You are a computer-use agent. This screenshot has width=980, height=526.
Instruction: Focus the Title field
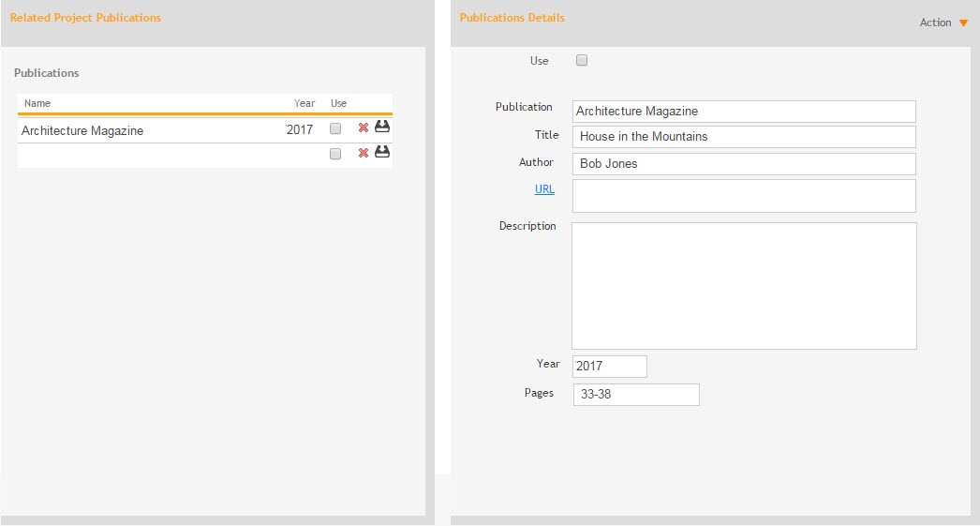pos(743,137)
